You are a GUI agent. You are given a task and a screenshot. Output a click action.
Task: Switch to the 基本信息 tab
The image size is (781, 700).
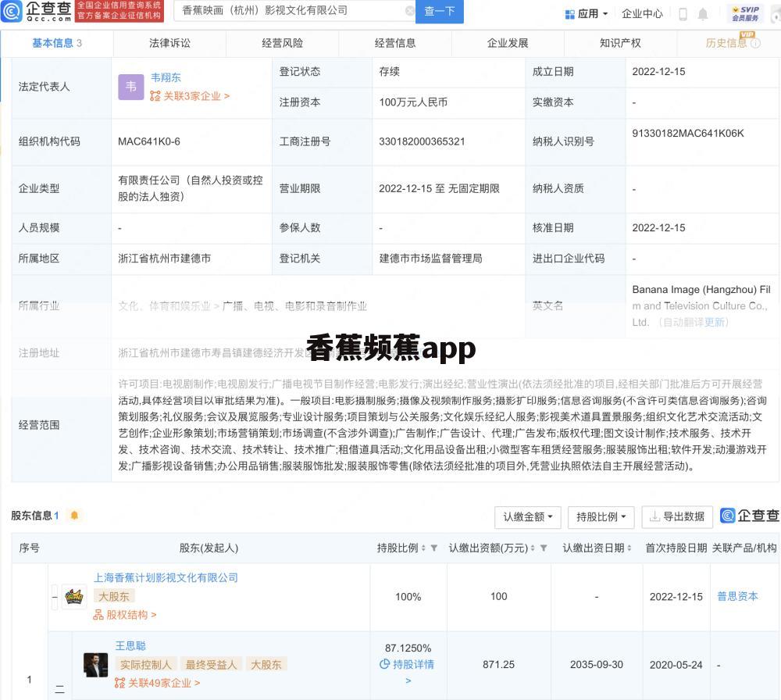click(57, 43)
